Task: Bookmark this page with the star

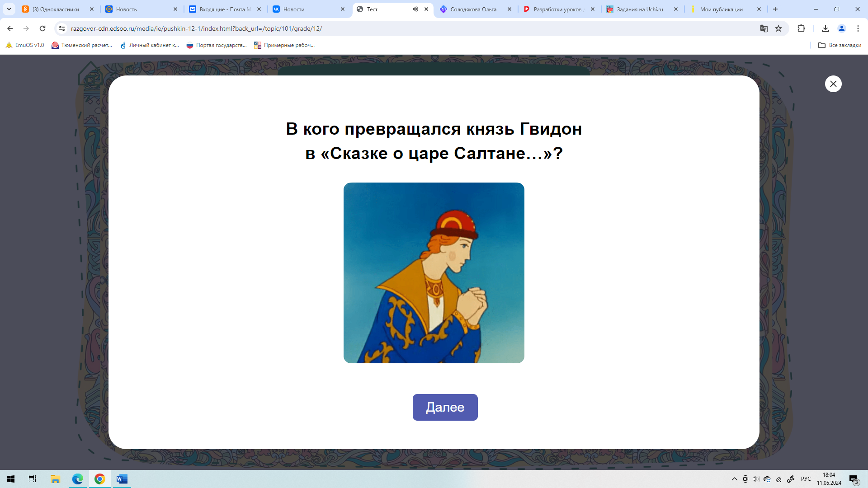Action: click(778, 28)
